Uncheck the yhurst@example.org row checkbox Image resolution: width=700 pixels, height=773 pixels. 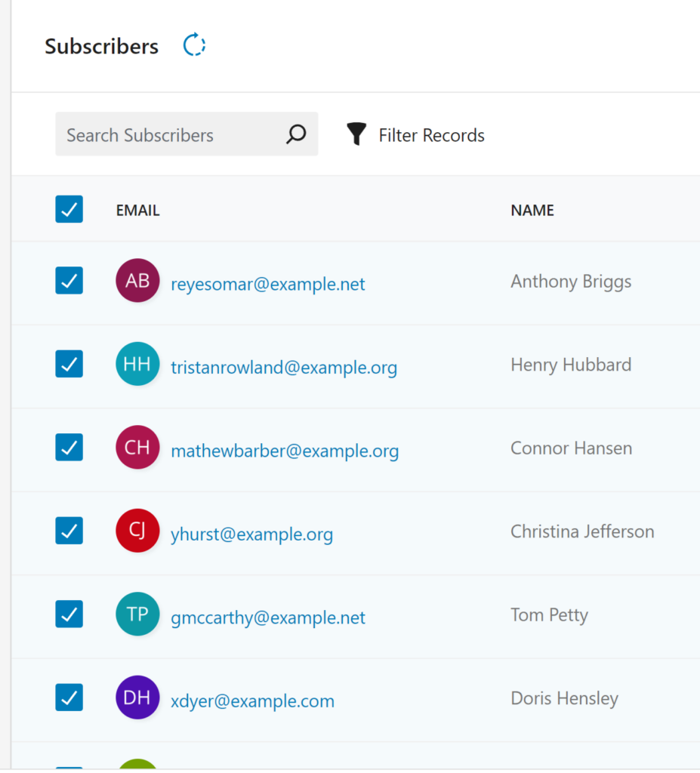point(69,531)
